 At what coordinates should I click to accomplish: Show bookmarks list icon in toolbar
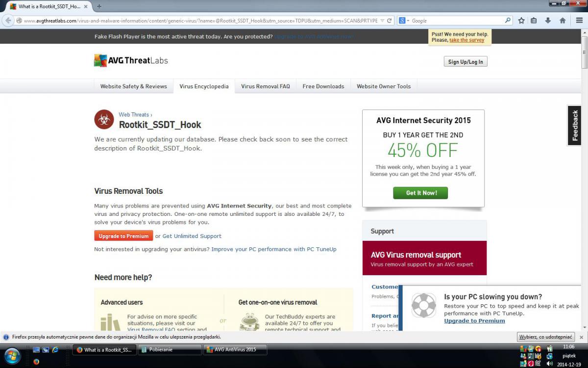point(534,21)
